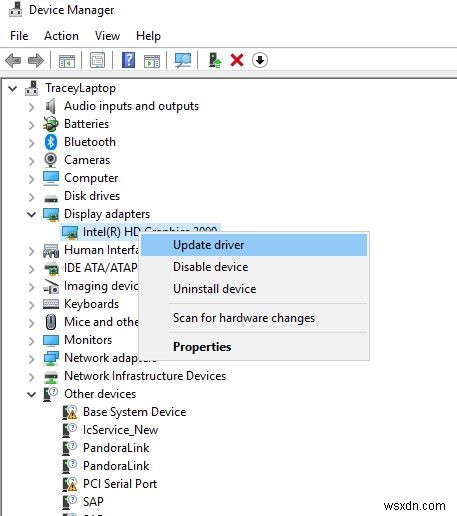Click Show/Hide Console Tree toolbar icon

[67, 61]
